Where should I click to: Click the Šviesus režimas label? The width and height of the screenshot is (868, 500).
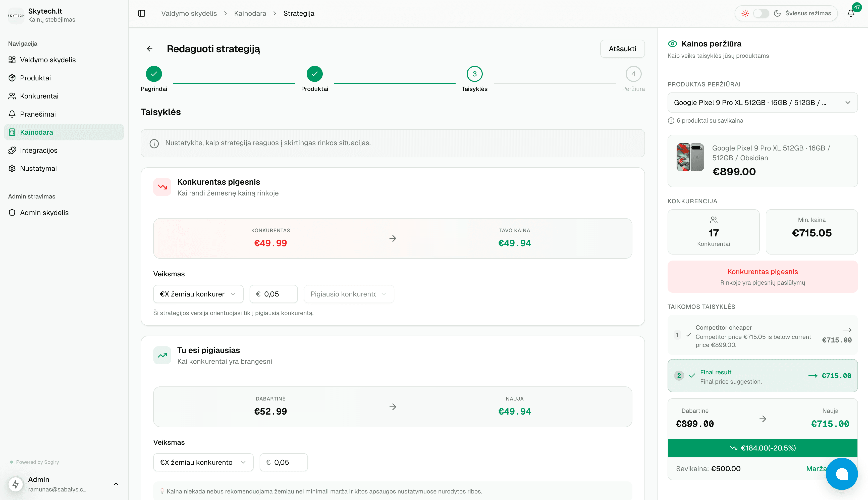pos(808,13)
